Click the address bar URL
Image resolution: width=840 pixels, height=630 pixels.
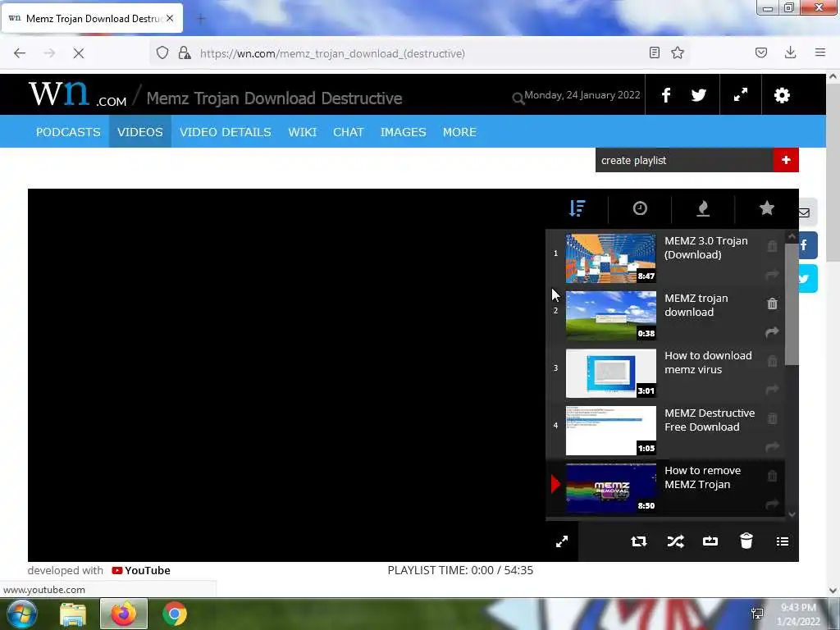click(332, 53)
